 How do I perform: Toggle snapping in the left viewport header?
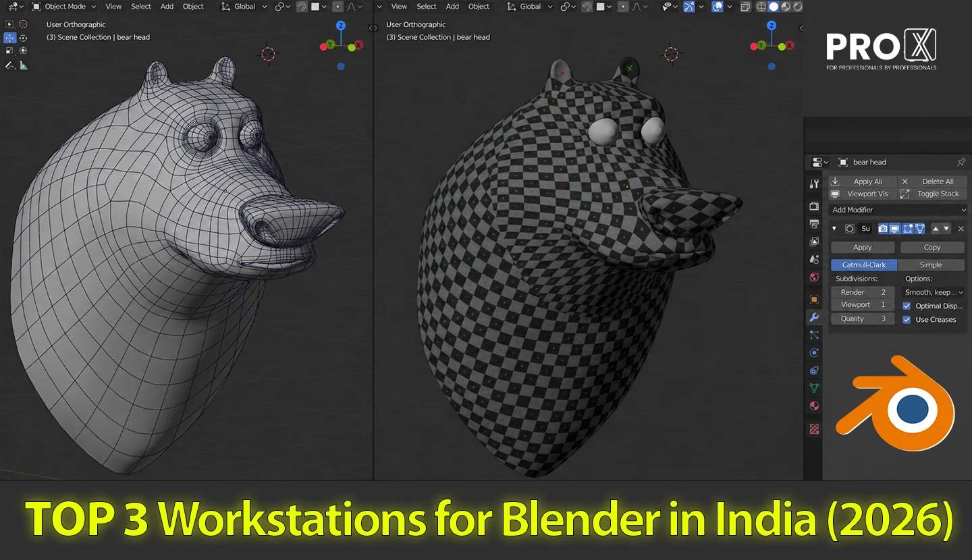point(302,7)
